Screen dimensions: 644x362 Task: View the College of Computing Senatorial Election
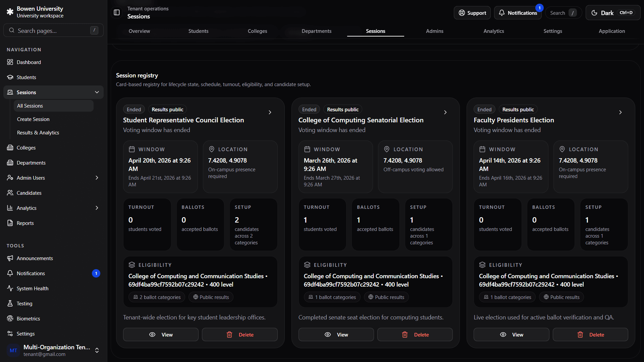[x=336, y=335]
